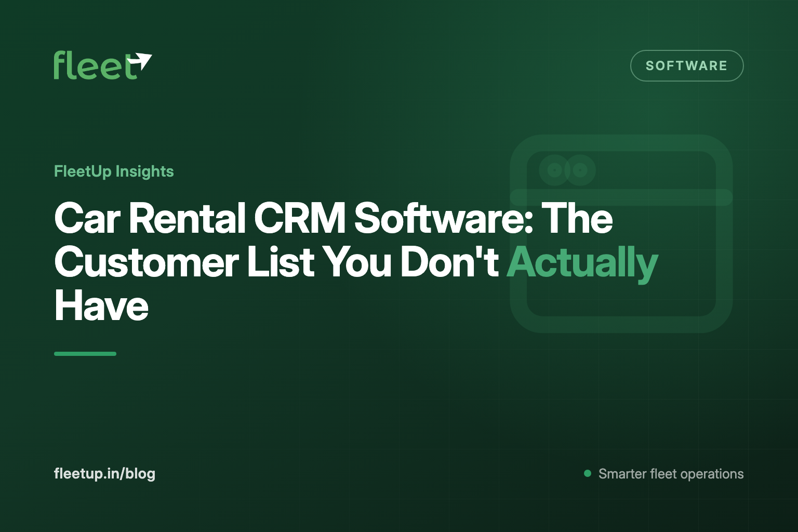The height and width of the screenshot is (532, 798).
Task: Click the FleetUp Insights label
Action: pos(114,171)
